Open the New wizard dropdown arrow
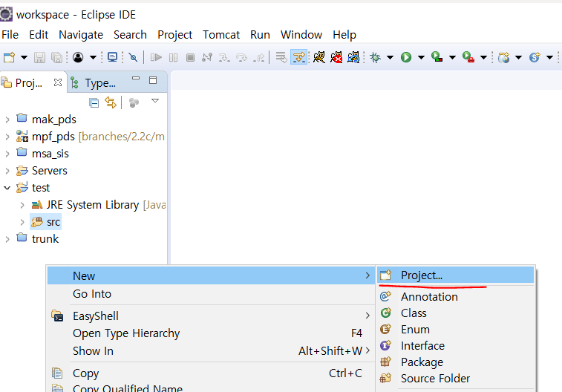The height and width of the screenshot is (392, 562). tap(24, 57)
